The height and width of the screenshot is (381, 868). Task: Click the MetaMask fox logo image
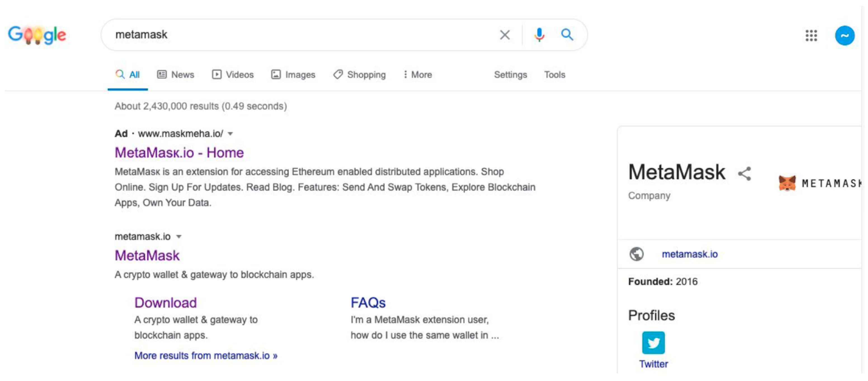click(x=787, y=183)
